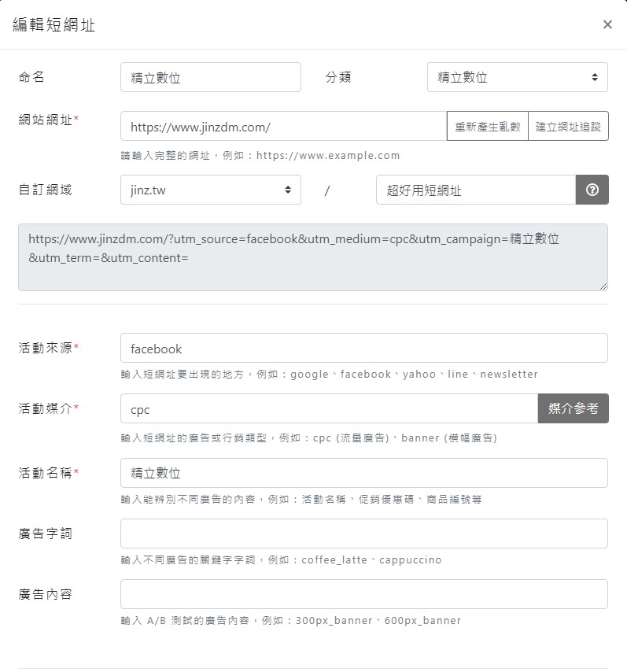Click the 自訂網域 label
Screen dimensions: 627x672
click(x=45, y=190)
